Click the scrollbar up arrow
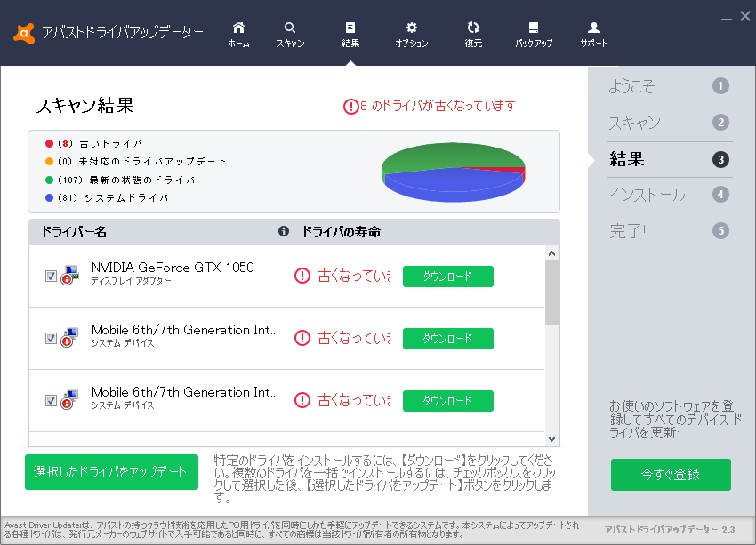The height and width of the screenshot is (545, 756). (552, 253)
